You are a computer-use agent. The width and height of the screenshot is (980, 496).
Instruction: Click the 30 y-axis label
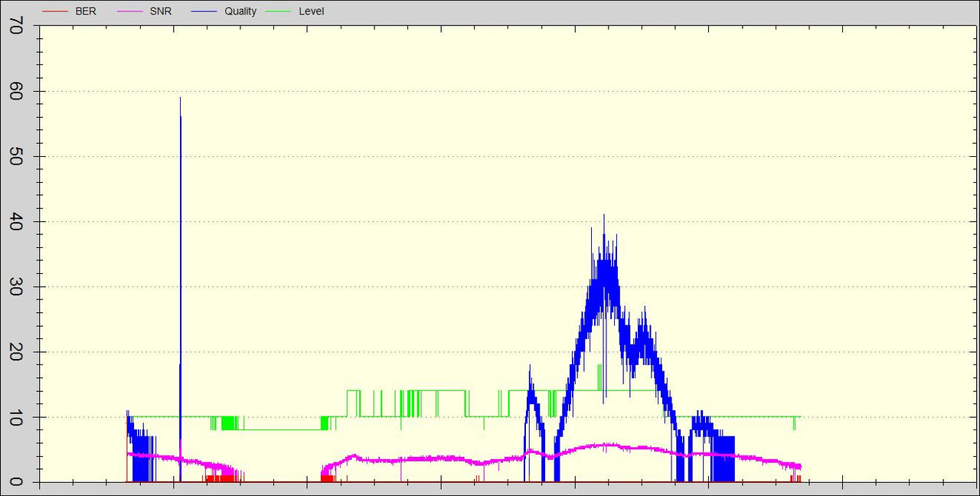click(15, 287)
